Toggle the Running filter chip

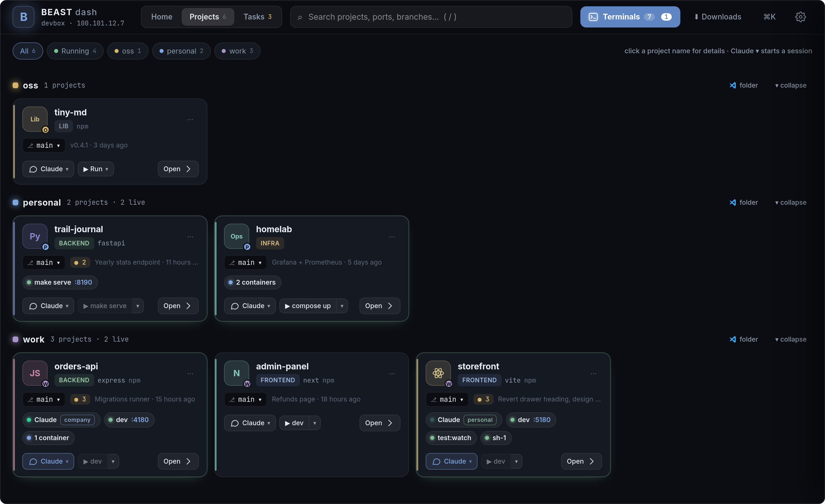tap(75, 51)
